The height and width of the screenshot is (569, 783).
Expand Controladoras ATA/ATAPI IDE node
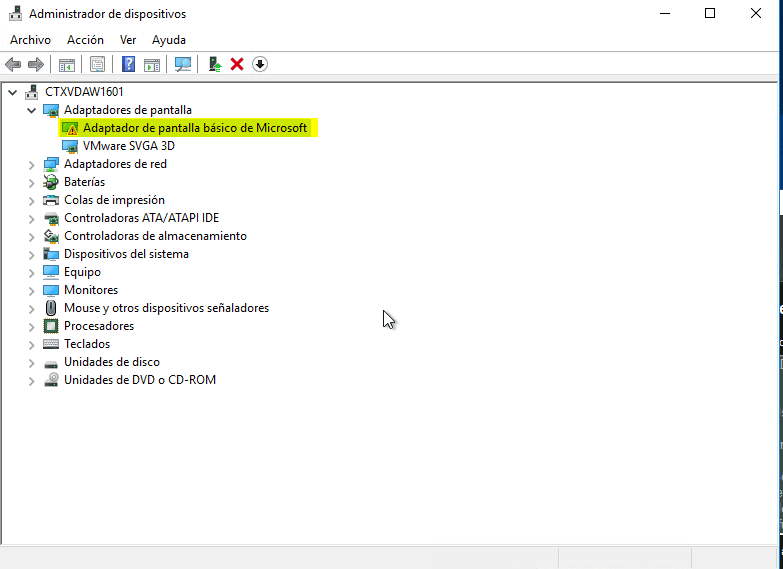pos(31,219)
